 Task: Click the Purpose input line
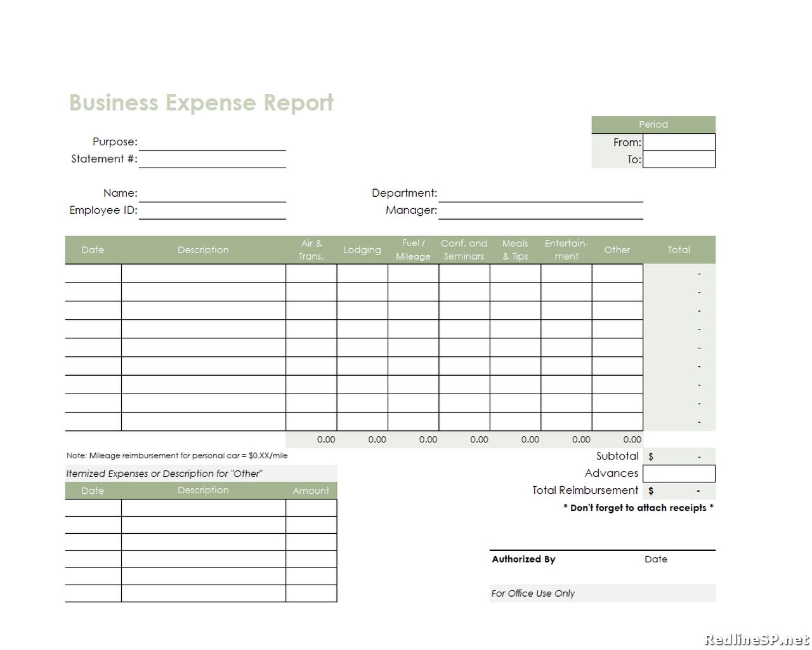[x=213, y=142]
